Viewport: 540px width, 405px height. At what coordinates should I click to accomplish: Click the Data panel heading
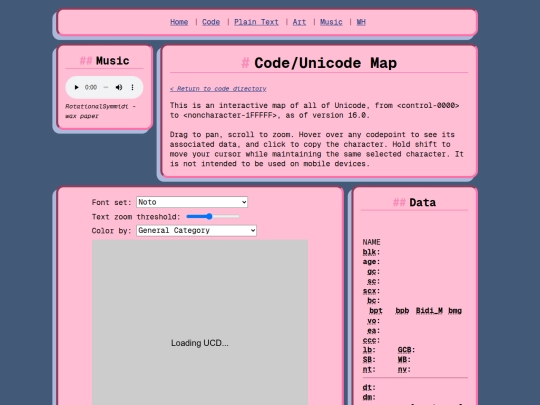coord(423,202)
